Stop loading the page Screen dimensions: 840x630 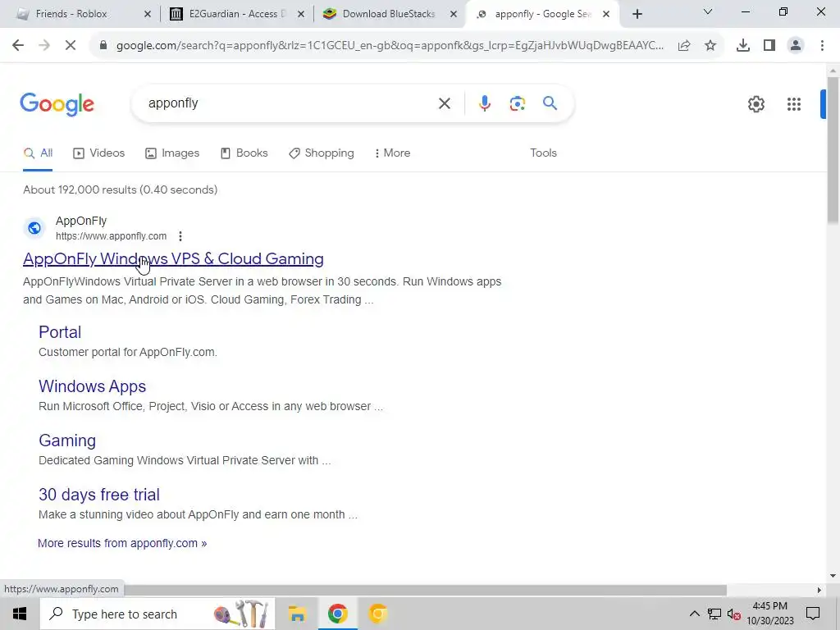[71, 46]
